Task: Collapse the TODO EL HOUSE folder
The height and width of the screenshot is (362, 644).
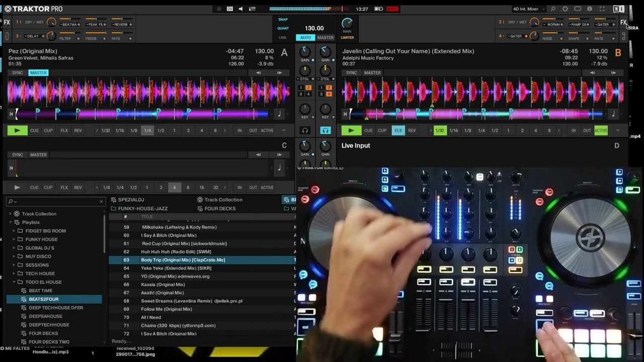Action: pyautogui.click(x=14, y=282)
